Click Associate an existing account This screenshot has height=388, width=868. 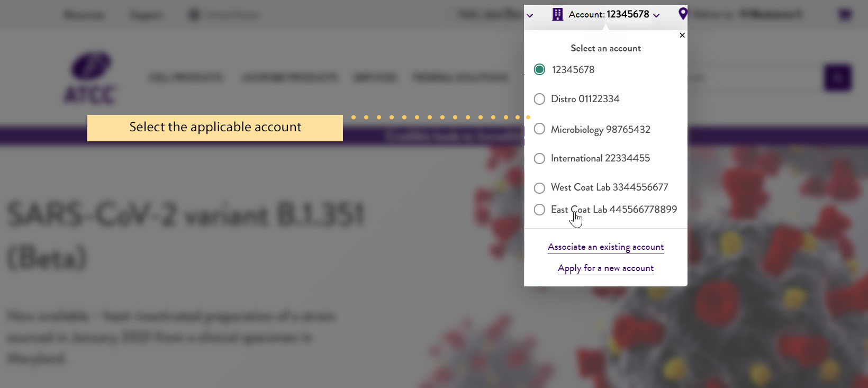pos(605,247)
